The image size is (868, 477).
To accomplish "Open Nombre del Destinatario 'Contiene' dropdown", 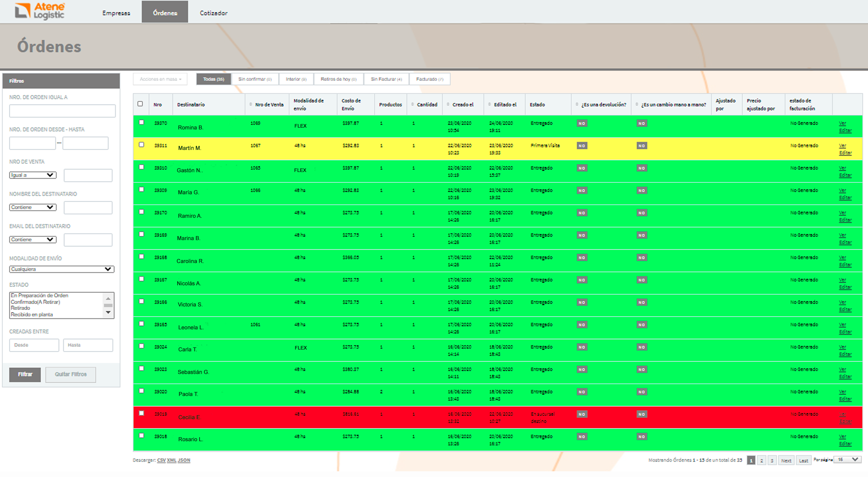I will [33, 207].
